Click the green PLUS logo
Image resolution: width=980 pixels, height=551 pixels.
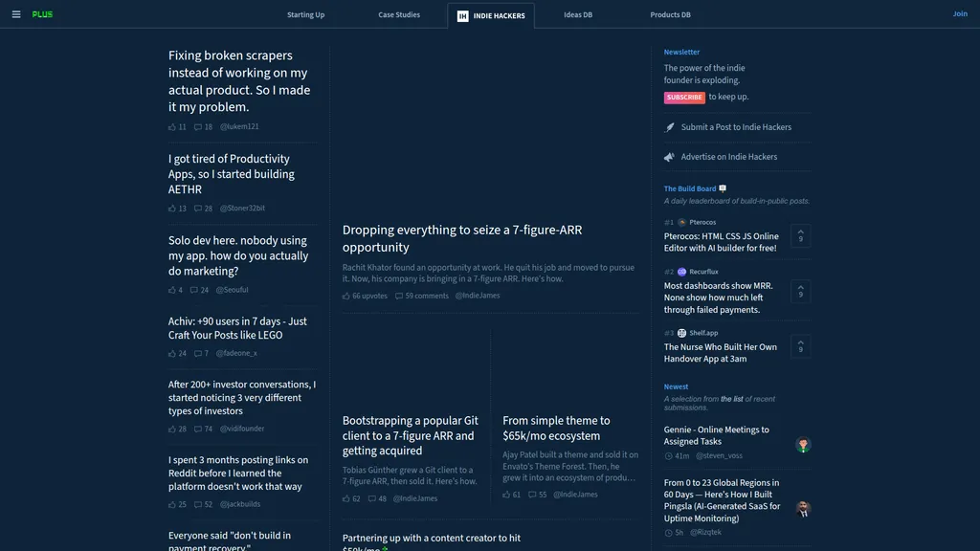point(42,14)
